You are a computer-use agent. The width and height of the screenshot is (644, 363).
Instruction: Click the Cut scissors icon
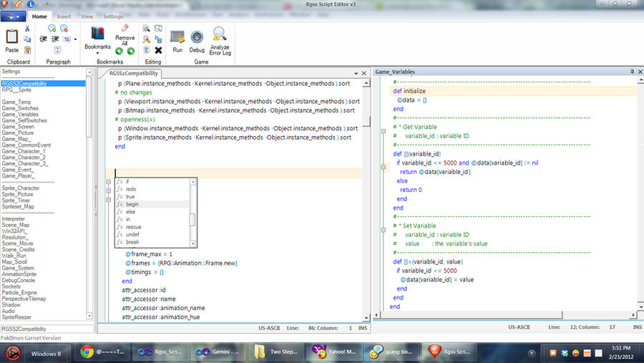point(27,29)
